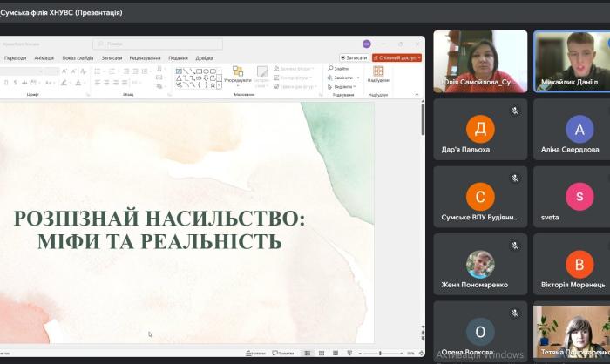Click the Спільний доступ share button
Image resolution: width=610 pixels, height=364 pixels.
[397, 57]
